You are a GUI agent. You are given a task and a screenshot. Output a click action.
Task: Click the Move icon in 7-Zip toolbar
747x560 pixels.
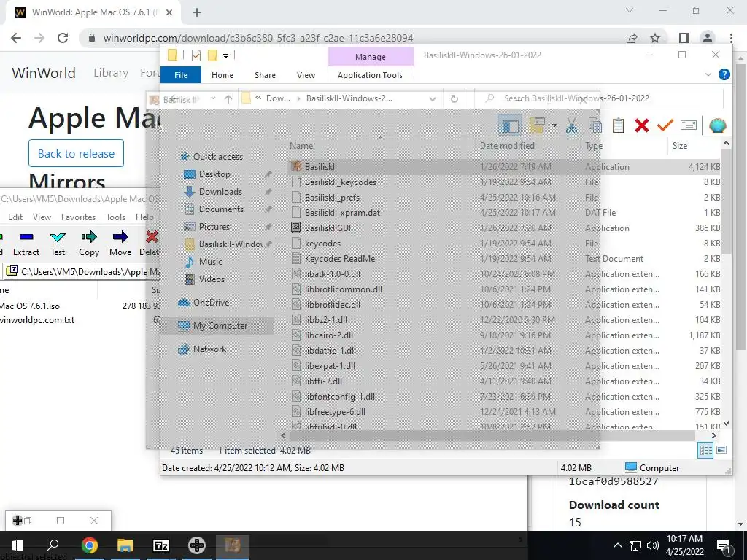pos(120,244)
